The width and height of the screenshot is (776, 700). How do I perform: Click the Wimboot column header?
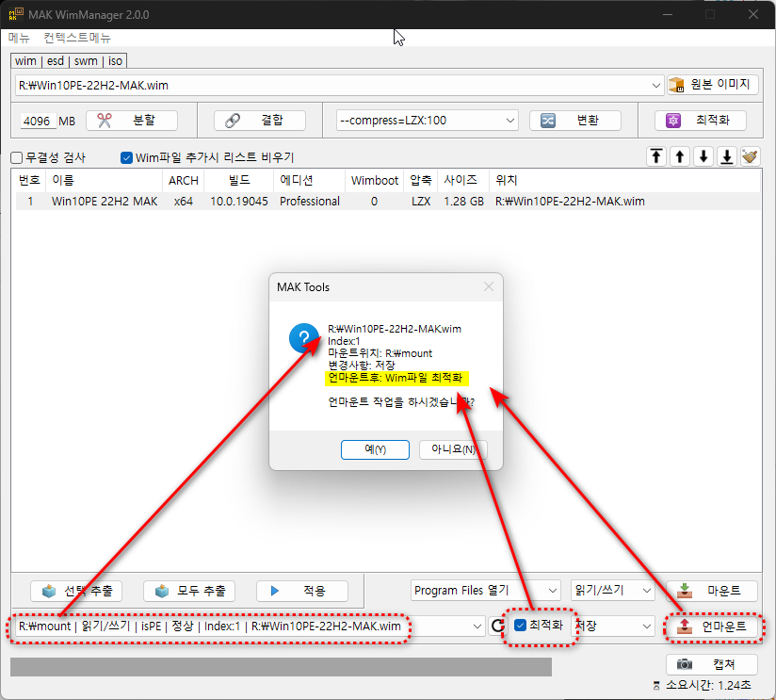(375, 180)
